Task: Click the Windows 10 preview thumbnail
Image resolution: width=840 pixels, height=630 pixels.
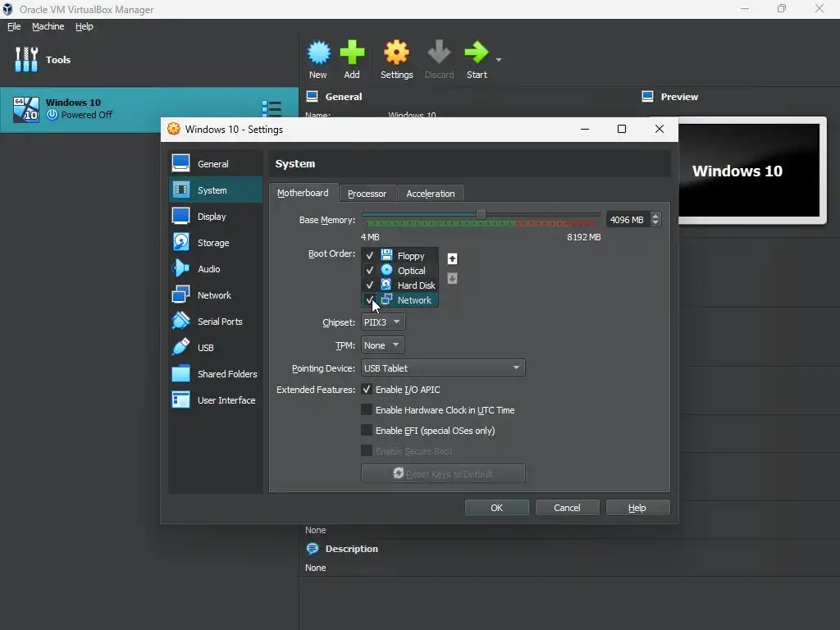Action: (x=749, y=170)
